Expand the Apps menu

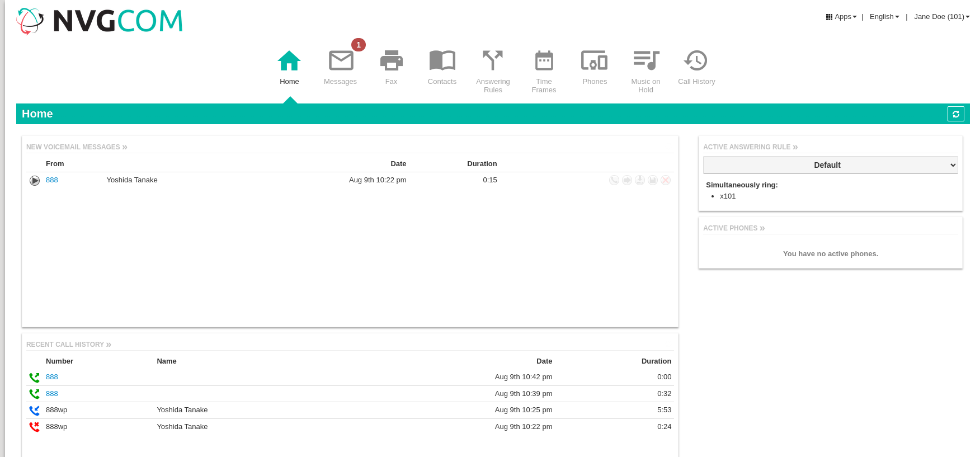[x=841, y=17]
